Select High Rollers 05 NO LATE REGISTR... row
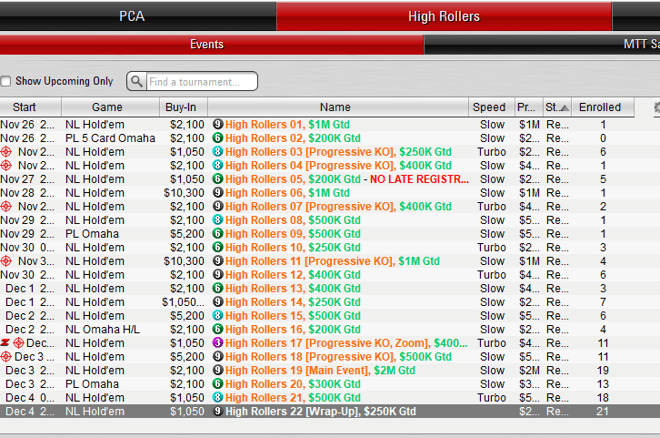The height and width of the screenshot is (438, 660). click(317, 179)
